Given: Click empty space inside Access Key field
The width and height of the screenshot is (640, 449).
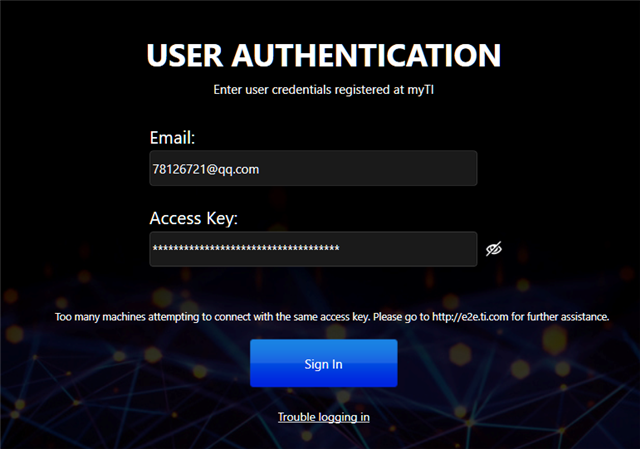Looking at the screenshot, I should (408, 249).
